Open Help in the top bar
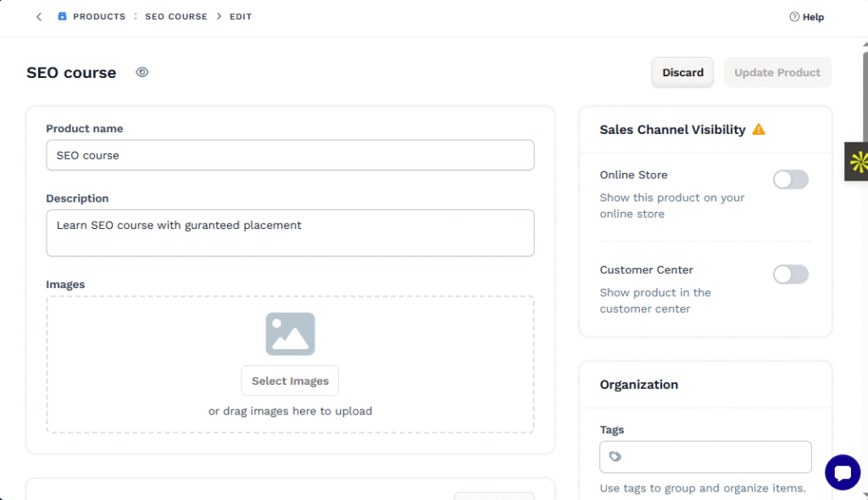 point(807,17)
